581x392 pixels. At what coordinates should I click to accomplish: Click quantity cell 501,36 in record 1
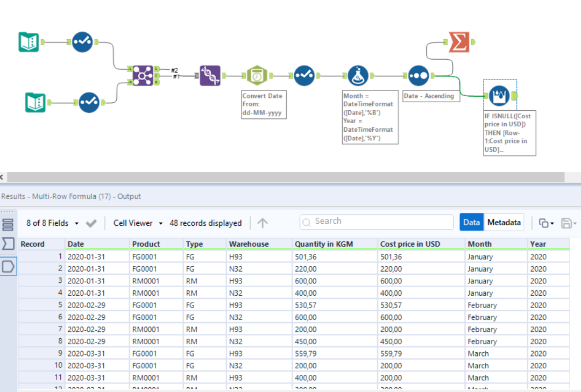pyautogui.click(x=335, y=257)
